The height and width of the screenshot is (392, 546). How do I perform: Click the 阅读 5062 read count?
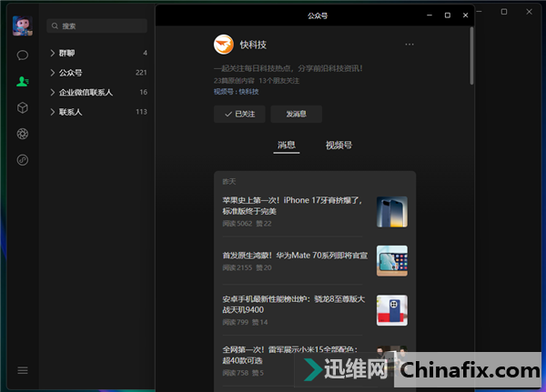click(x=238, y=224)
